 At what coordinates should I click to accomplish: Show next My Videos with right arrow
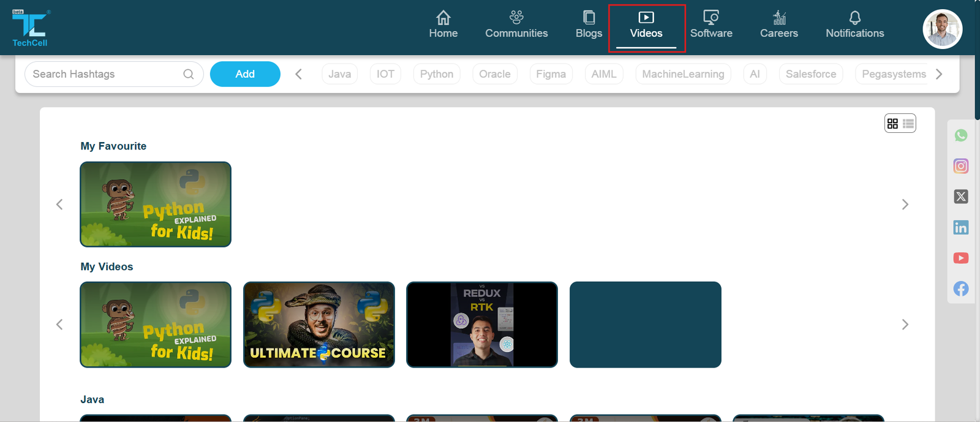[905, 325]
